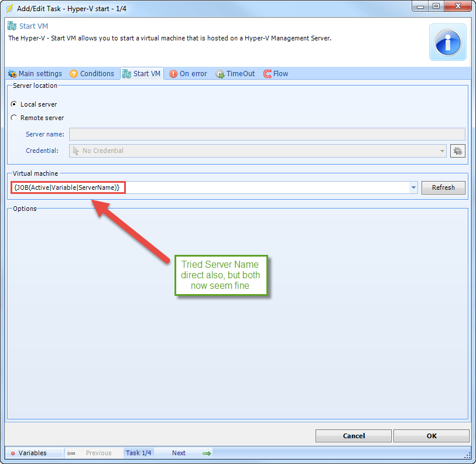This screenshot has height=464, width=476.
Task: Click the TimeOut tab's clock icon
Action: (220, 74)
